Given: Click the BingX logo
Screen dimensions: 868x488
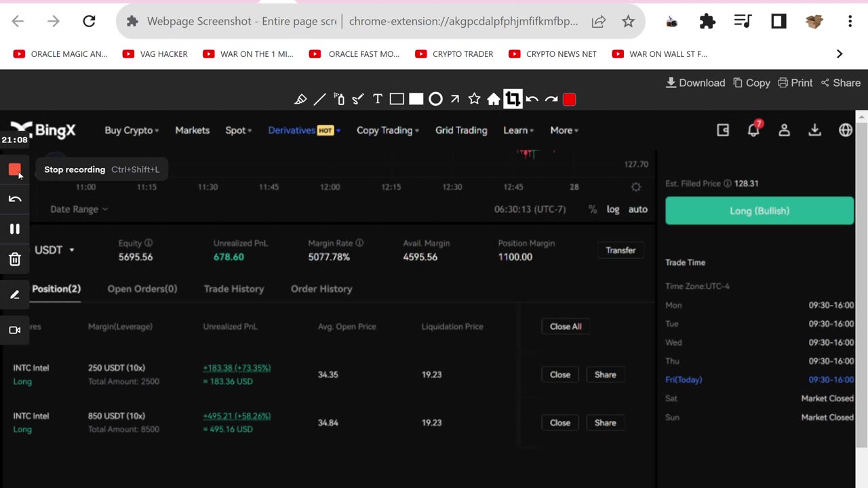Looking at the screenshot, I should pos(43,130).
